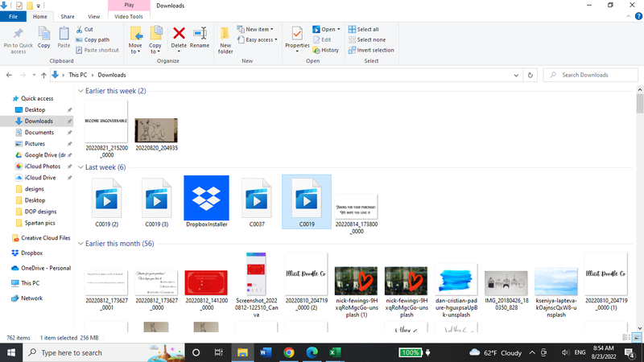Open Google Chrome from the taskbar
The image size is (644, 362).
point(289,352)
